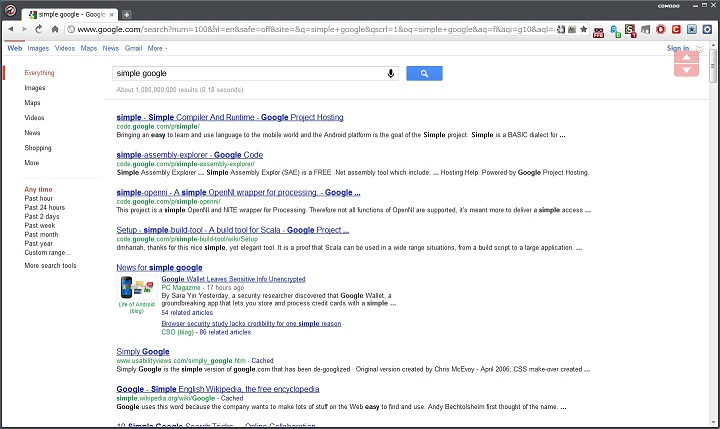720x429 pixels.
Task: Click the gray image icon beside the bookmark star
Action: pyautogui.click(x=572, y=29)
